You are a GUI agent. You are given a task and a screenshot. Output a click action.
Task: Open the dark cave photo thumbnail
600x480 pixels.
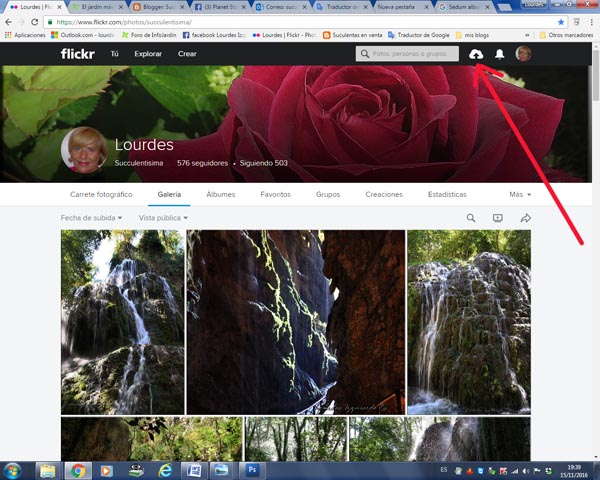(295, 322)
